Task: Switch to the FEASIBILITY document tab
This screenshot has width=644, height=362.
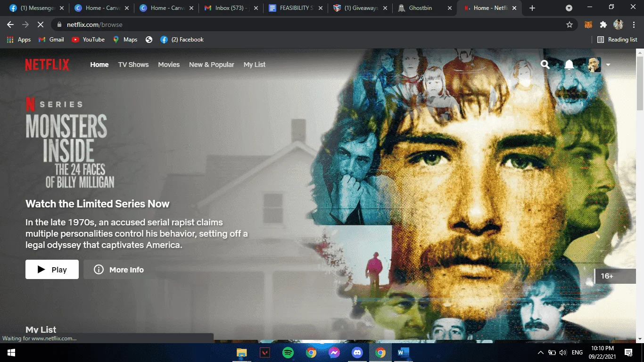Action: [296, 8]
